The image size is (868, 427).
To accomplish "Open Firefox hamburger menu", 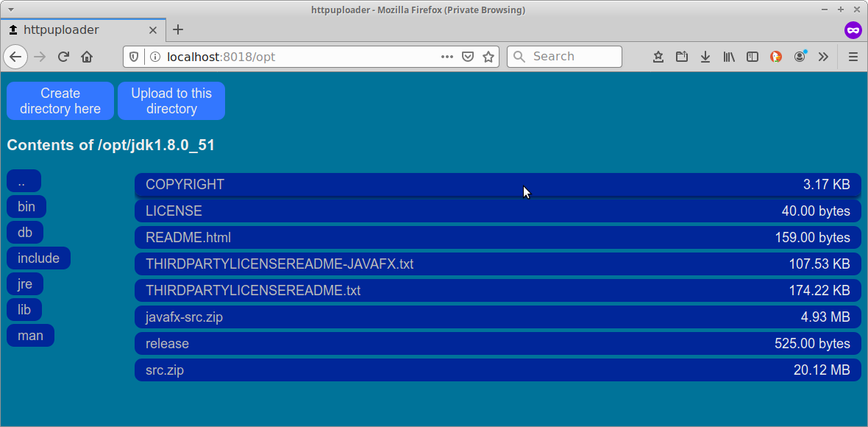I will coord(853,57).
